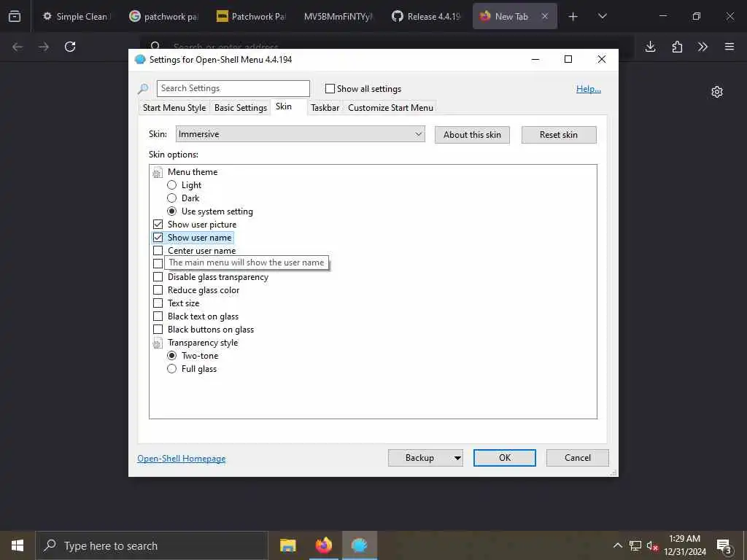Open the network tray icon
Screen dimensions: 747x560
[635, 545]
